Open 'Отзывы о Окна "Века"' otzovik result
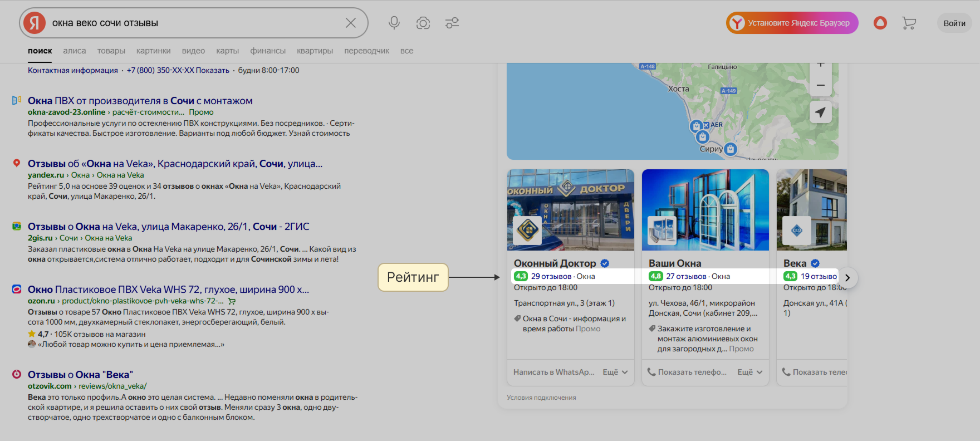This screenshot has height=441, width=980. click(x=80, y=375)
